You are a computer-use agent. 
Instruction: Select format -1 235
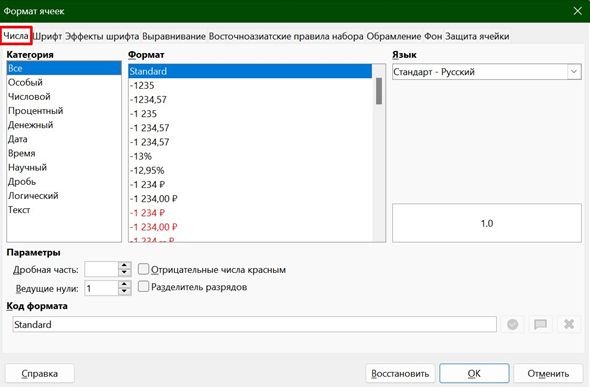(x=250, y=114)
